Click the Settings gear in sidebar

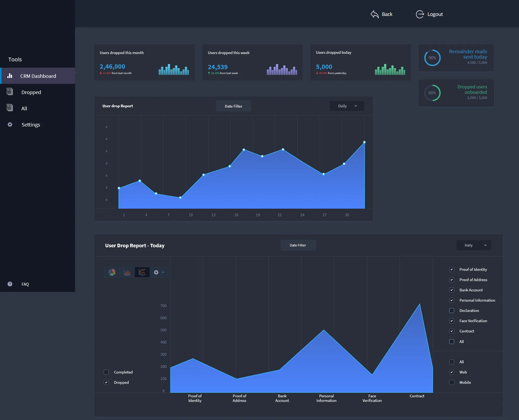click(x=10, y=125)
